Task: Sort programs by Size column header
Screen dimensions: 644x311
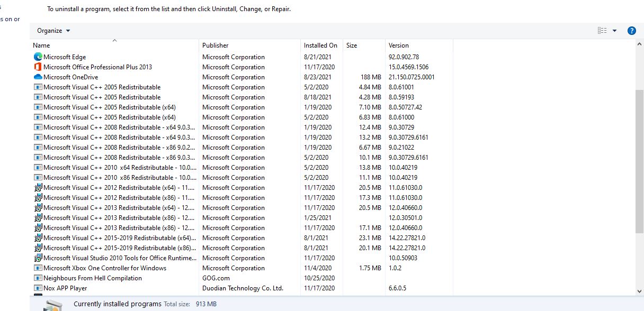Action: (352, 45)
